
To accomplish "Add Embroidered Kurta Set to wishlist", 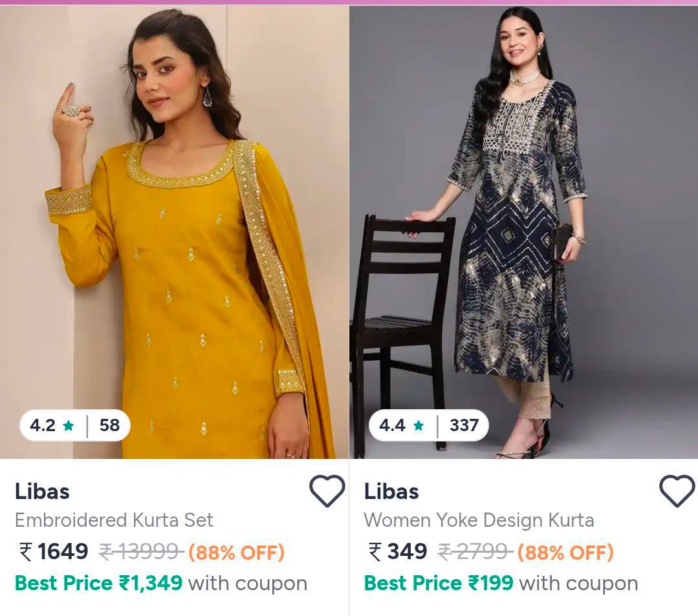I will [327, 491].
